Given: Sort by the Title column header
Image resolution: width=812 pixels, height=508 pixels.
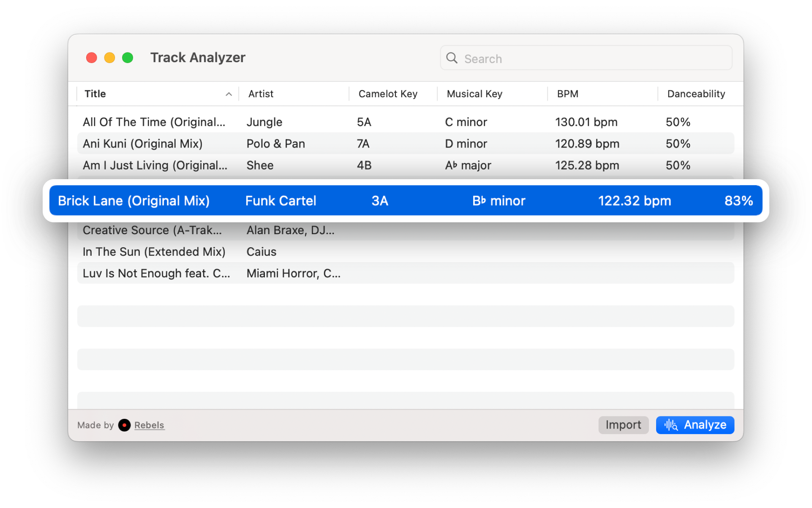Looking at the screenshot, I should pos(95,94).
